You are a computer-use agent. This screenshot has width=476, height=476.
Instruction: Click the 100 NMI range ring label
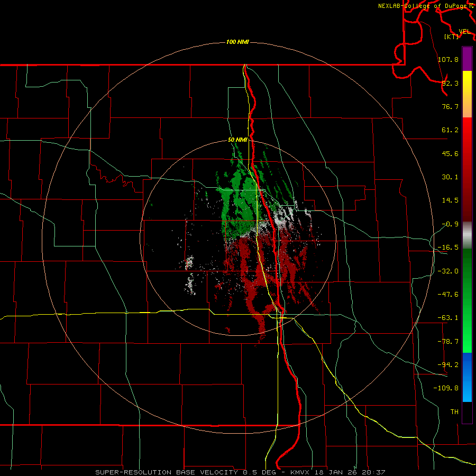[x=237, y=42]
